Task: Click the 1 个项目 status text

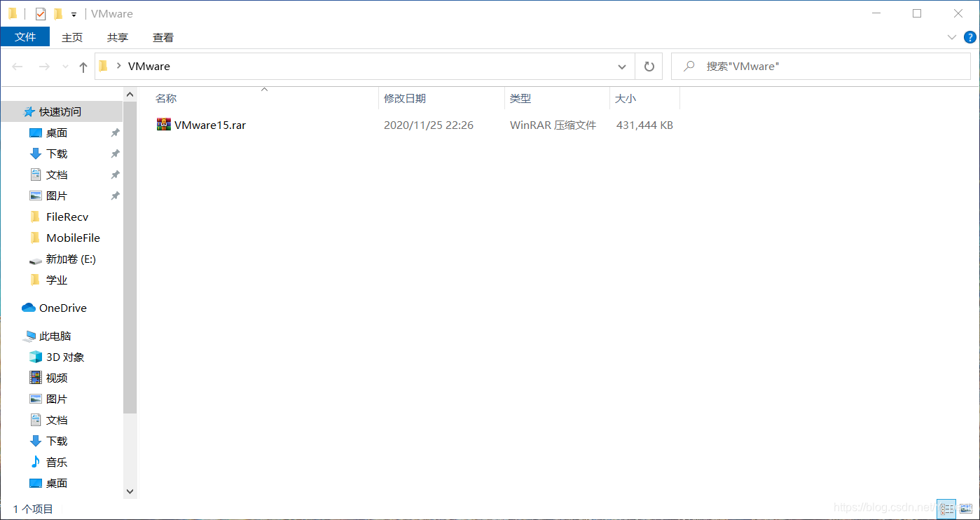Action: tap(33, 509)
